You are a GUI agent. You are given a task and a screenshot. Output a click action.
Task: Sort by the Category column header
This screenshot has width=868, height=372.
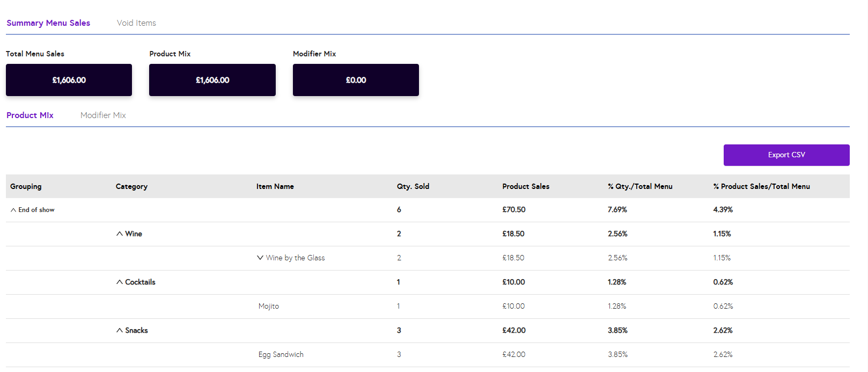pyautogui.click(x=131, y=186)
